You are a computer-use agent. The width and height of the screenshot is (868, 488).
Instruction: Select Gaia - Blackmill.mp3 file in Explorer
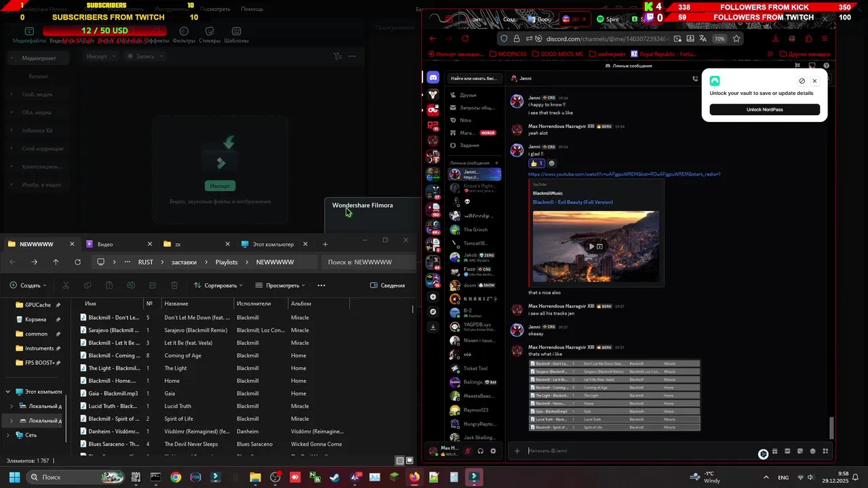[x=113, y=393]
